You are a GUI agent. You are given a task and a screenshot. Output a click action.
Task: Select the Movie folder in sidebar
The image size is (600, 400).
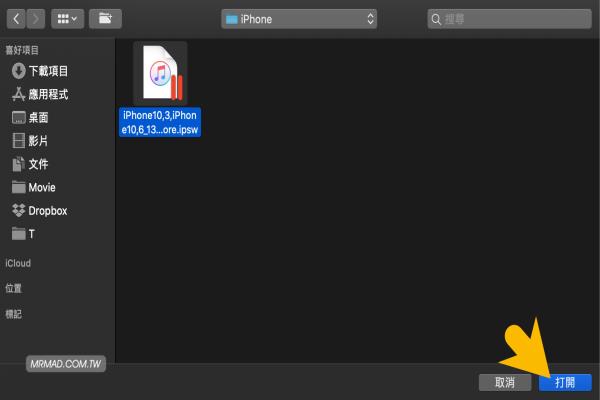coord(42,188)
